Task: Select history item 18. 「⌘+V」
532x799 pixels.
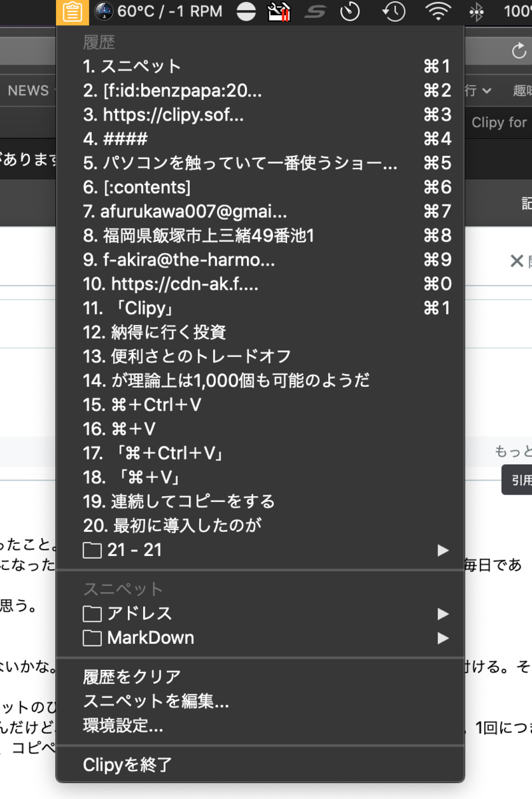Action: click(x=260, y=477)
